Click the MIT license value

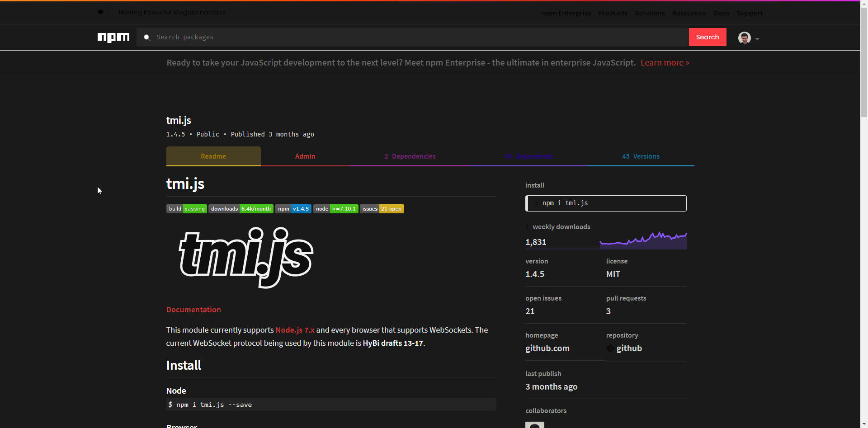[x=613, y=274]
